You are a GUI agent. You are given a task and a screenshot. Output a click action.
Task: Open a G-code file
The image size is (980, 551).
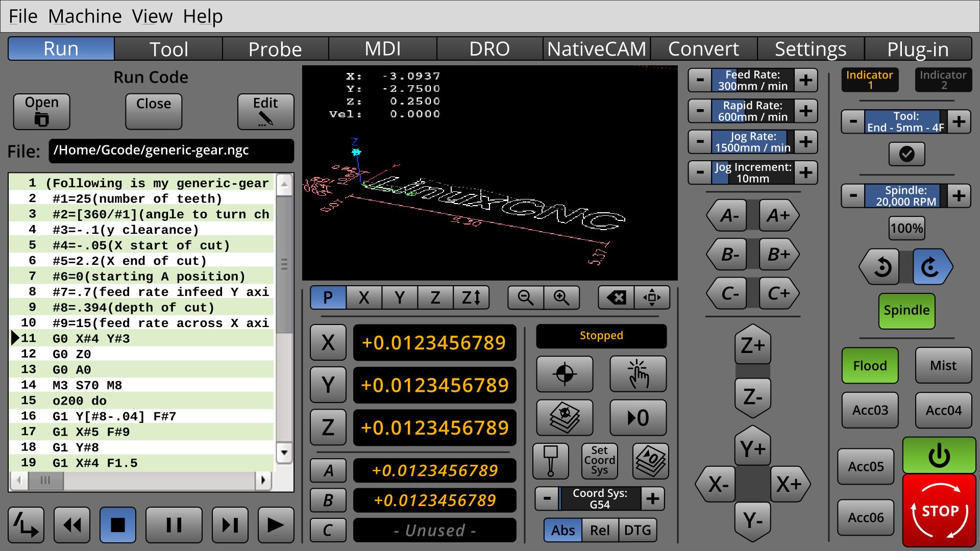[41, 111]
